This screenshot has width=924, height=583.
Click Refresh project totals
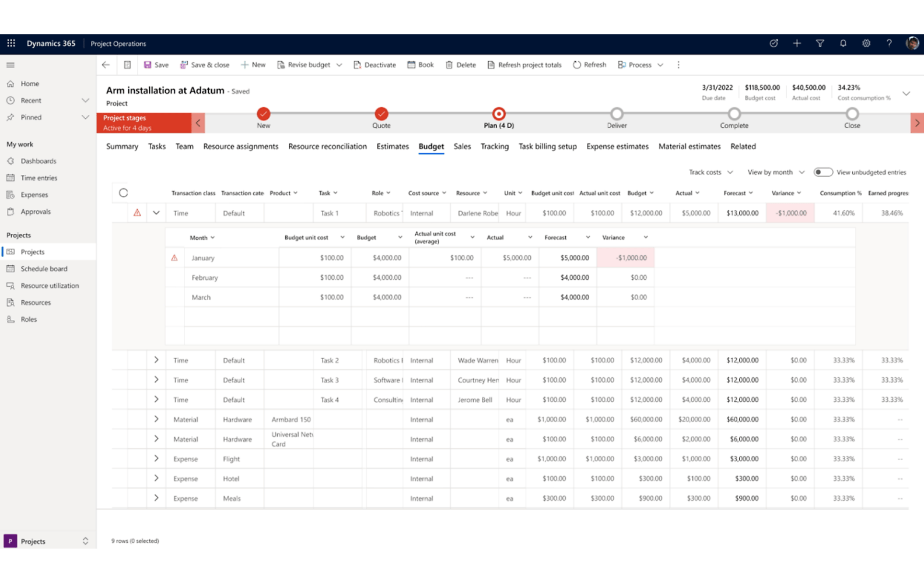(x=524, y=65)
